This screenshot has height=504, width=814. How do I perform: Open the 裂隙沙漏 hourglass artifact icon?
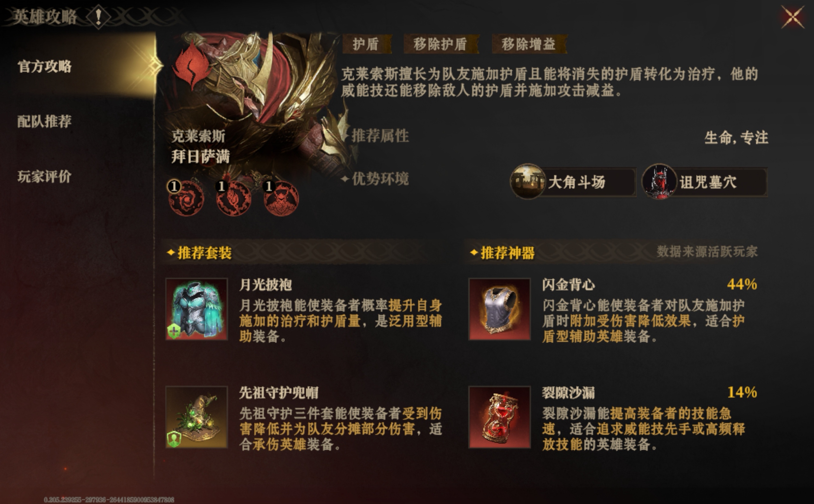[500, 417]
